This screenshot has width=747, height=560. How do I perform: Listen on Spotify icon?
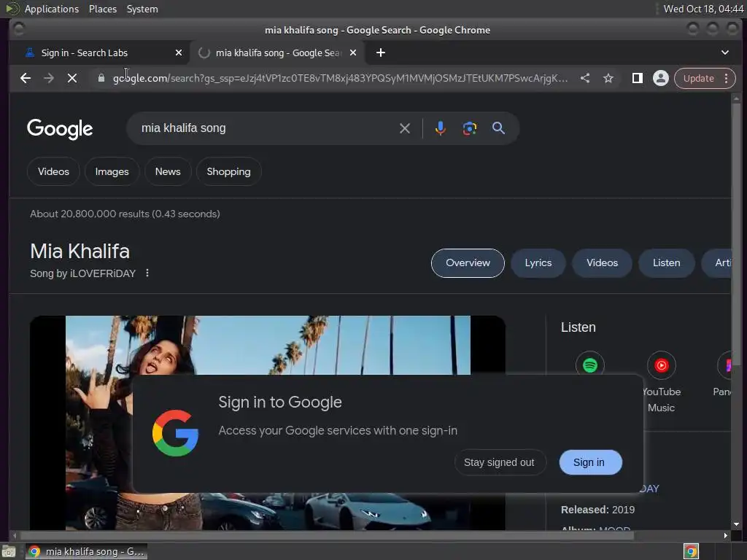point(589,365)
